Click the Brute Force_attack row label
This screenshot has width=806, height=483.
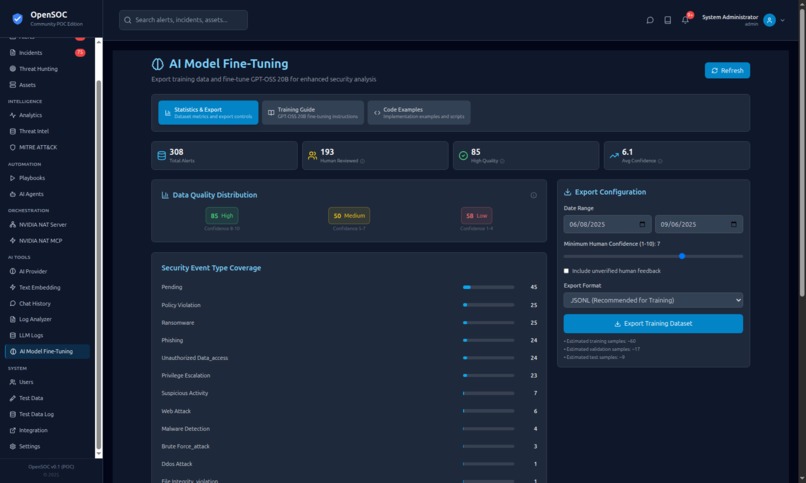tap(186, 447)
